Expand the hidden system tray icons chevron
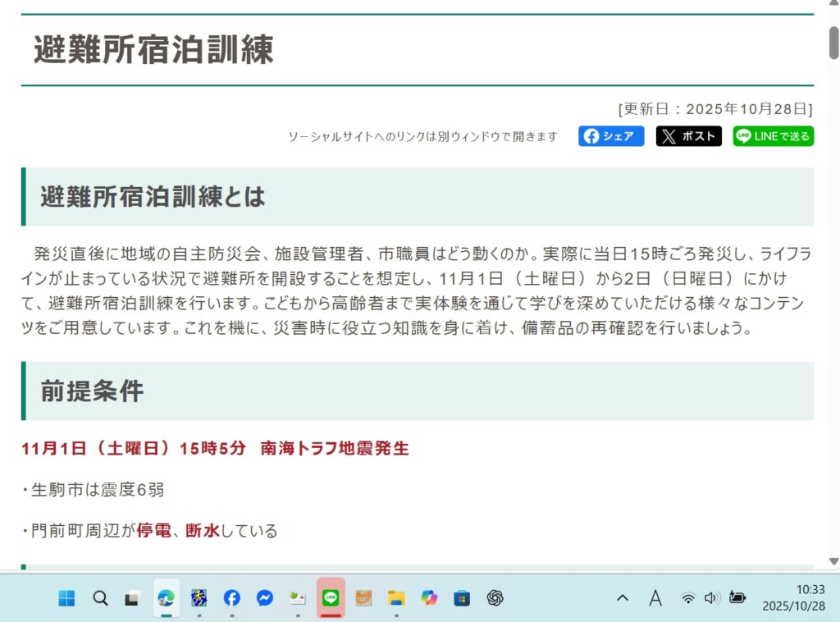The image size is (840, 622). pyautogui.click(x=623, y=598)
